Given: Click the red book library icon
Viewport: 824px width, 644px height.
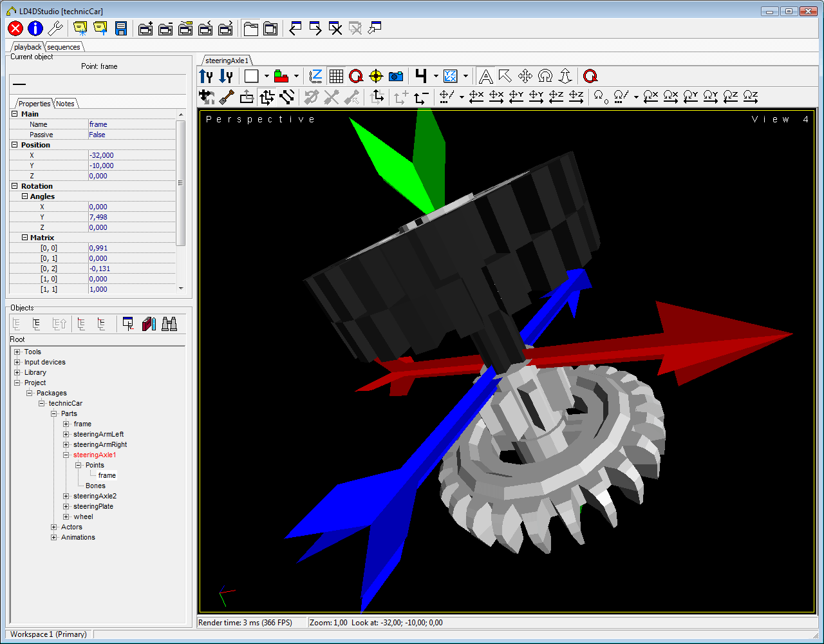Looking at the screenshot, I should [149, 324].
